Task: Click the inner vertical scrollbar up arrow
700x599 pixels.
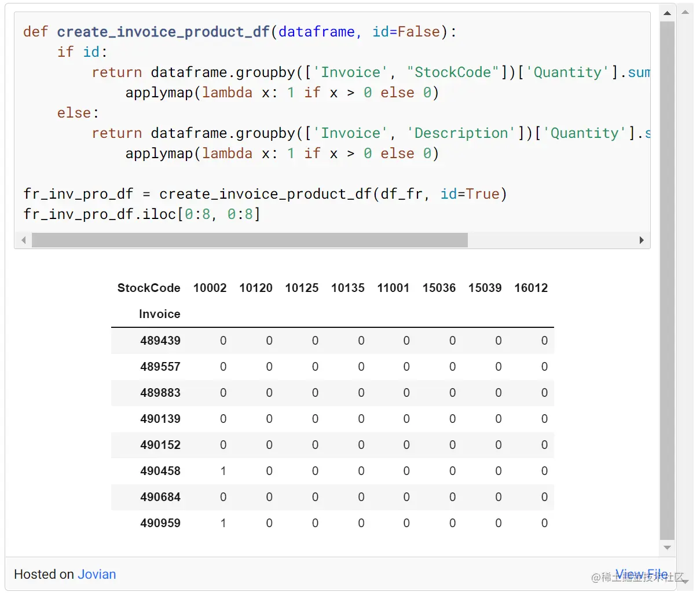Action: [667, 13]
